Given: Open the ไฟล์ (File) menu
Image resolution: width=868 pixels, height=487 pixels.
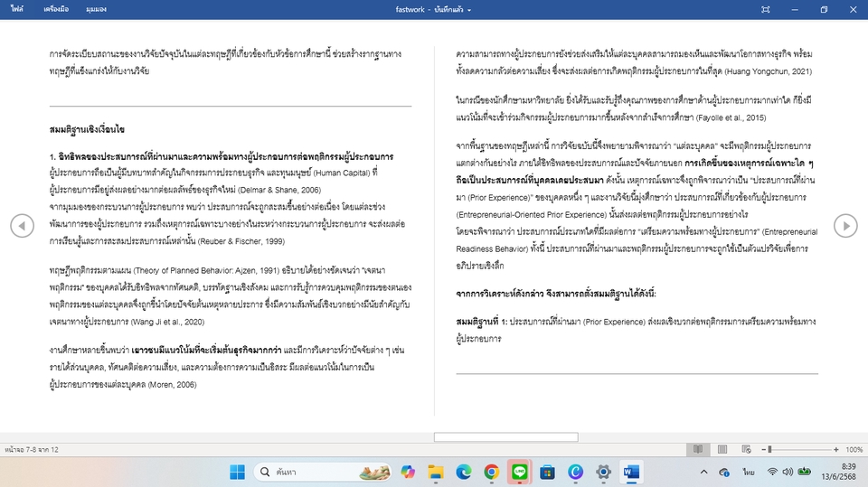Looking at the screenshot, I should coord(17,9).
